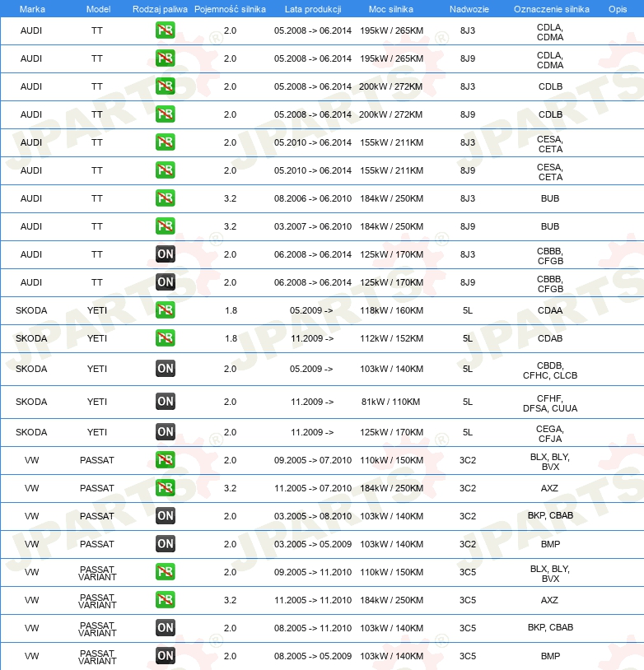
Task: Click the Oznaczenie silnika column header
Action: coord(551,9)
